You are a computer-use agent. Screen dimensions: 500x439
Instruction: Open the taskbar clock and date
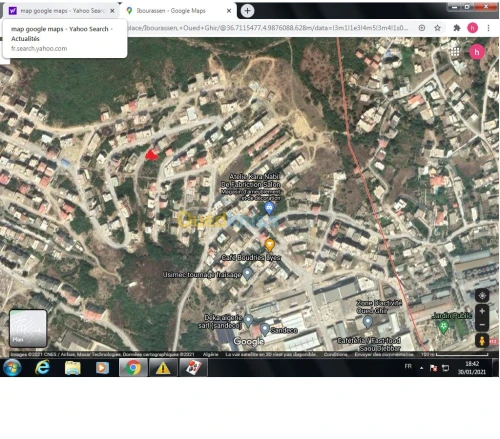pos(472,368)
